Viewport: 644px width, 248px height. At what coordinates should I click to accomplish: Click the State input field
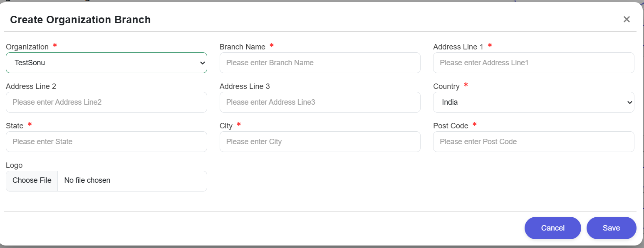coord(107,142)
